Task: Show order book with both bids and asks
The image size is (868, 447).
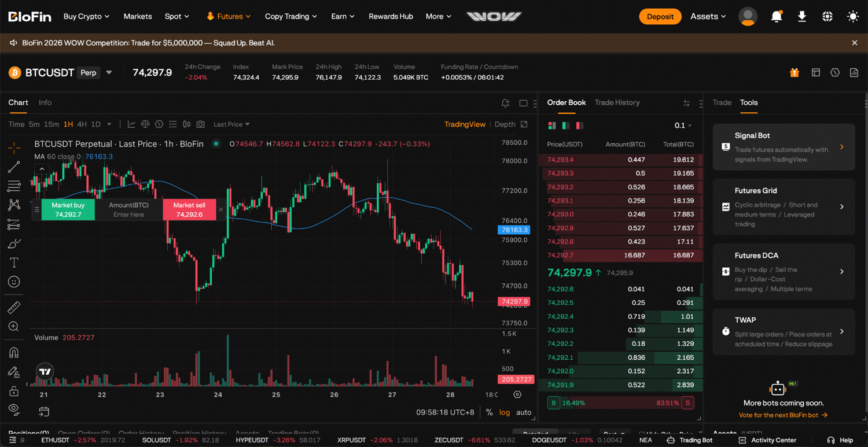Action: pos(552,125)
